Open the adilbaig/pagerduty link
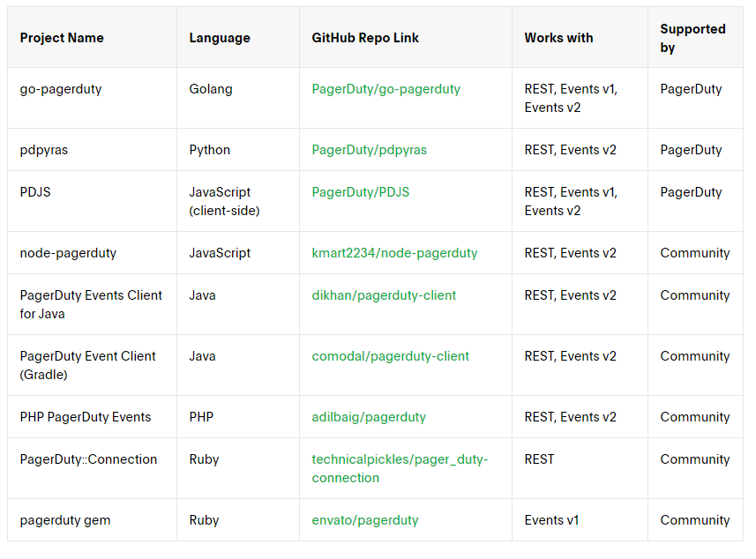The height and width of the screenshot is (559, 756). coord(369,417)
